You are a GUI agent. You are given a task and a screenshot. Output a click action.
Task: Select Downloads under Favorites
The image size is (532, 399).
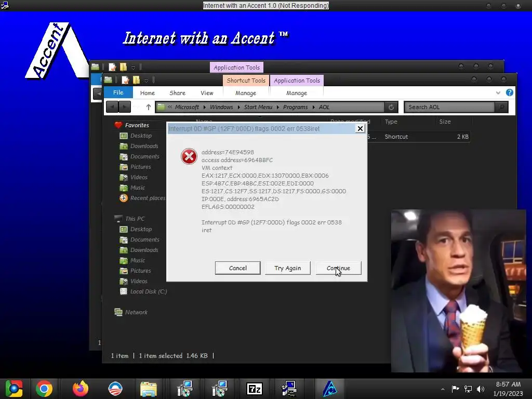[144, 146]
